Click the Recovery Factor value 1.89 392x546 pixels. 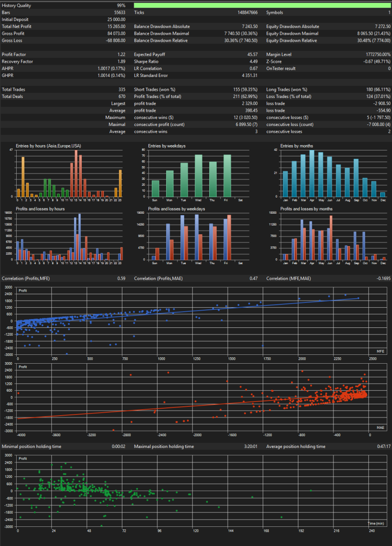tap(122, 61)
